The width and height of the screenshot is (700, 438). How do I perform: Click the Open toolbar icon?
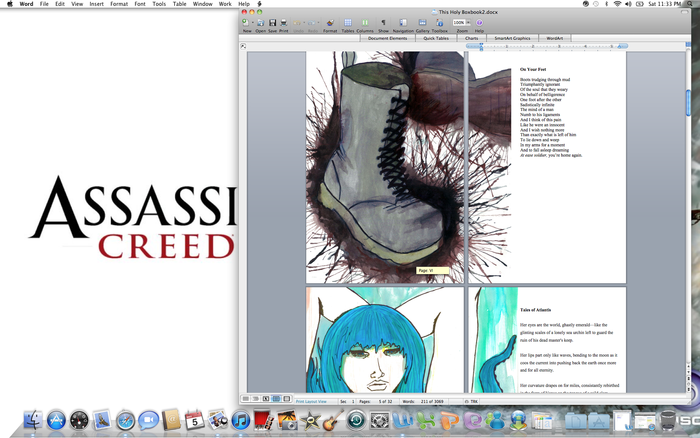[x=261, y=22]
